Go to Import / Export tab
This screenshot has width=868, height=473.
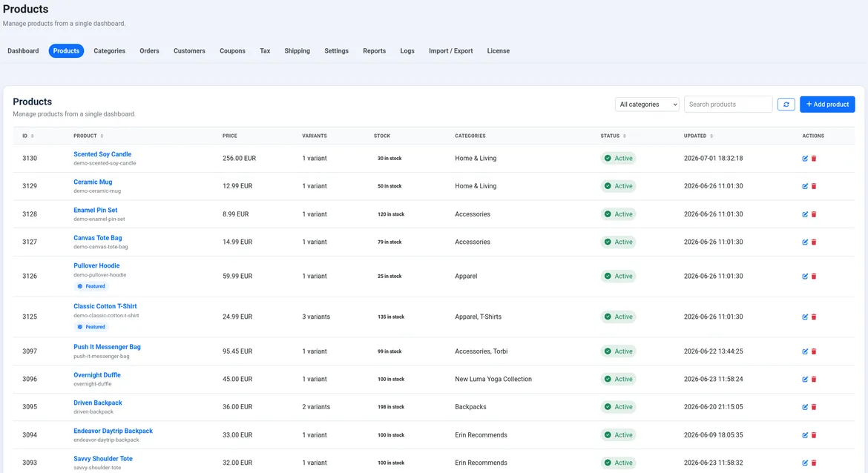(x=450, y=51)
